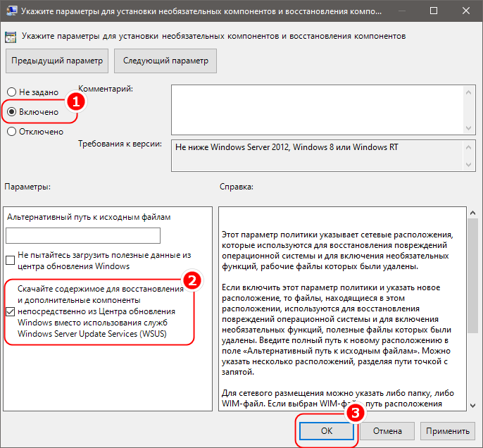Confirm with the OK button
This screenshot has height=448, width=483.
coord(327,430)
